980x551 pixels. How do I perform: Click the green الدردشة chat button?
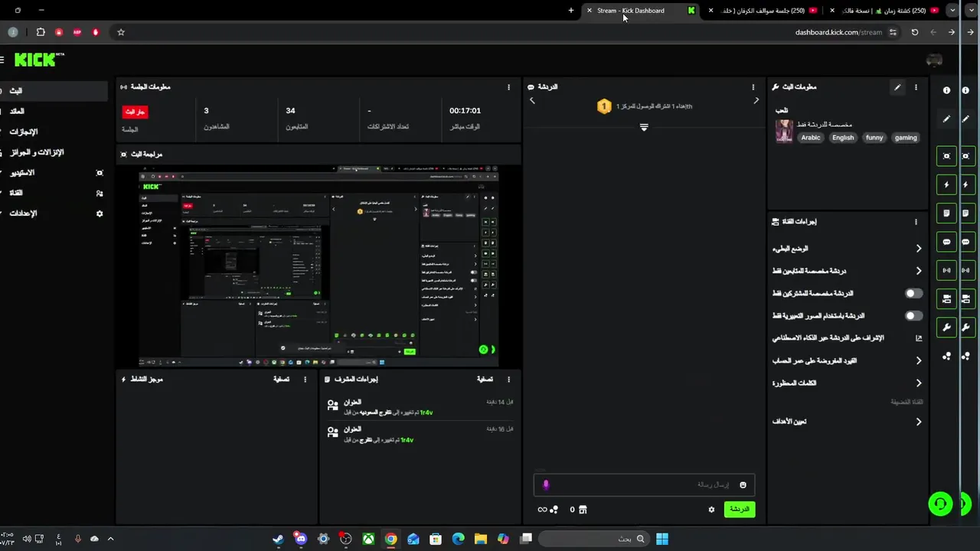740,510
